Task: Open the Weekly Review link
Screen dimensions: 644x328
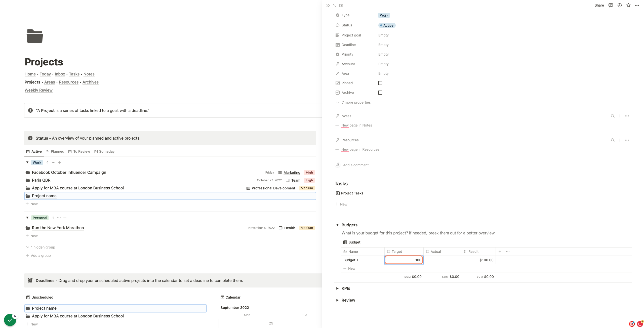Action: point(38,90)
